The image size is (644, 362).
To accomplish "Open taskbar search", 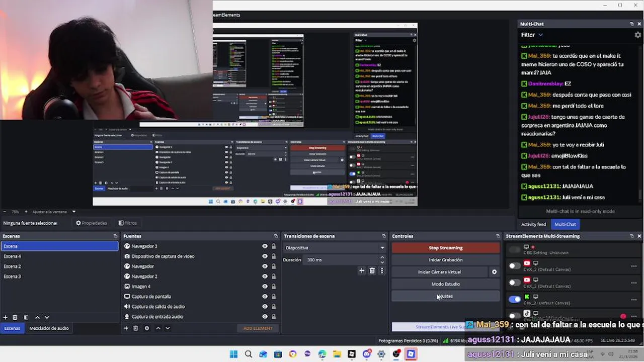I will coord(248,354).
